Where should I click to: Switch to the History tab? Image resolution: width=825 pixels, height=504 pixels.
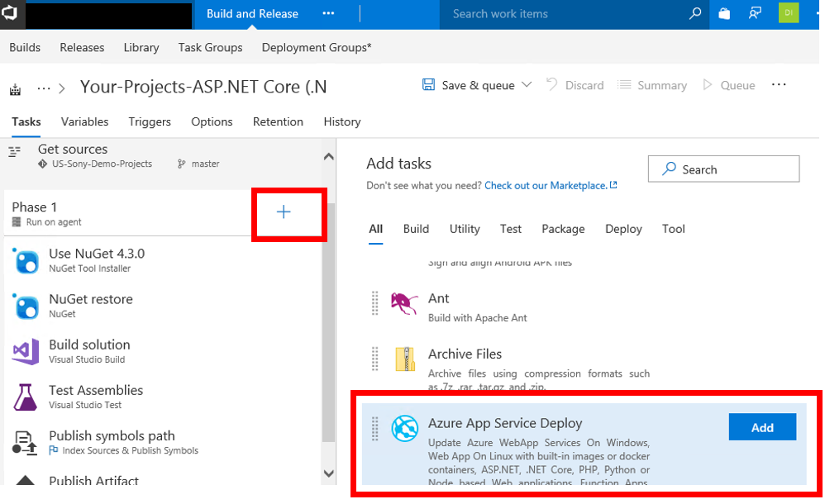point(342,122)
